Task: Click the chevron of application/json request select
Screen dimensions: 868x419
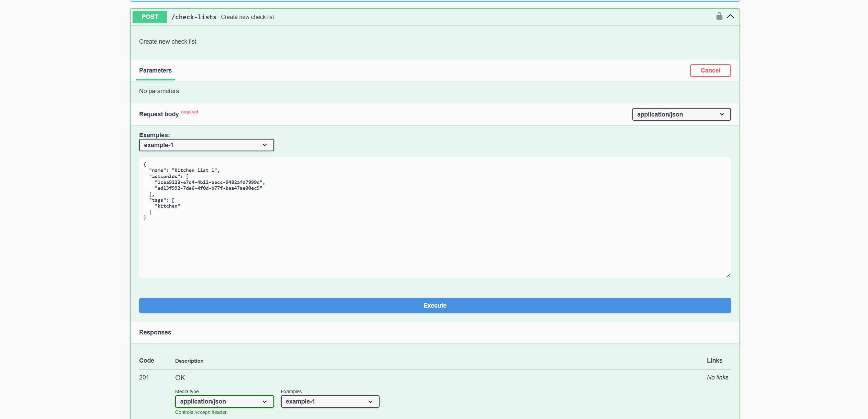Action: point(722,114)
